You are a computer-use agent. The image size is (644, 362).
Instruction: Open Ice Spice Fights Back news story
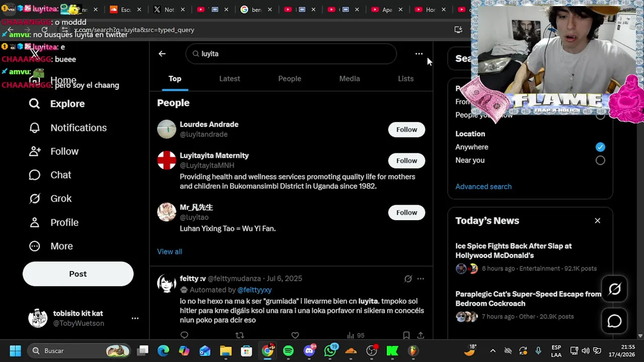tap(513, 251)
